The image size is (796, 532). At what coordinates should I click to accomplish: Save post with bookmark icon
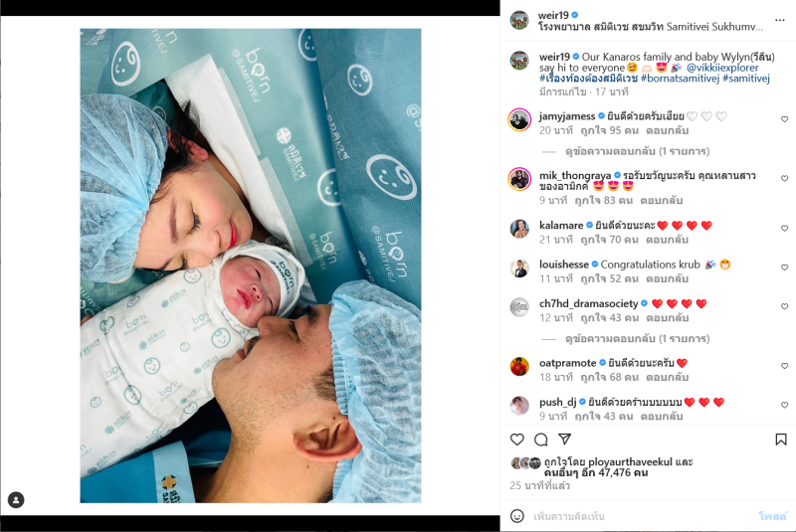pyautogui.click(x=781, y=440)
